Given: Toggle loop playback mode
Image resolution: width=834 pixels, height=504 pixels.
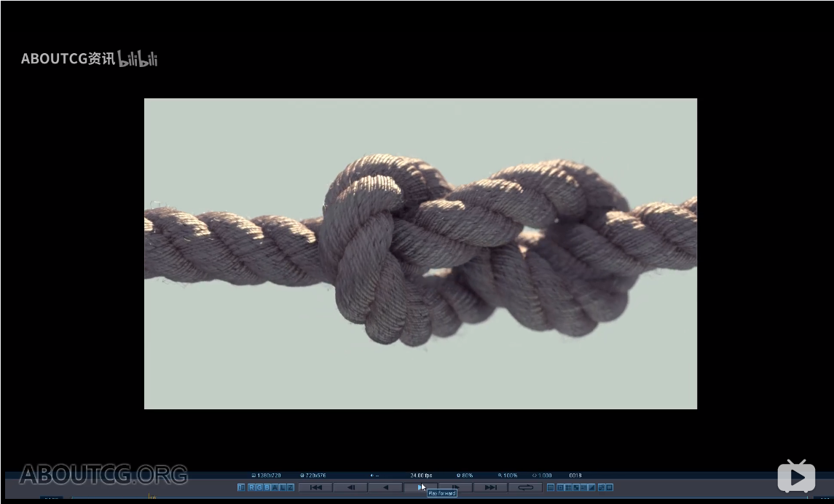Looking at the screenshot, I should pyautogui.click(x=525, y=487).
